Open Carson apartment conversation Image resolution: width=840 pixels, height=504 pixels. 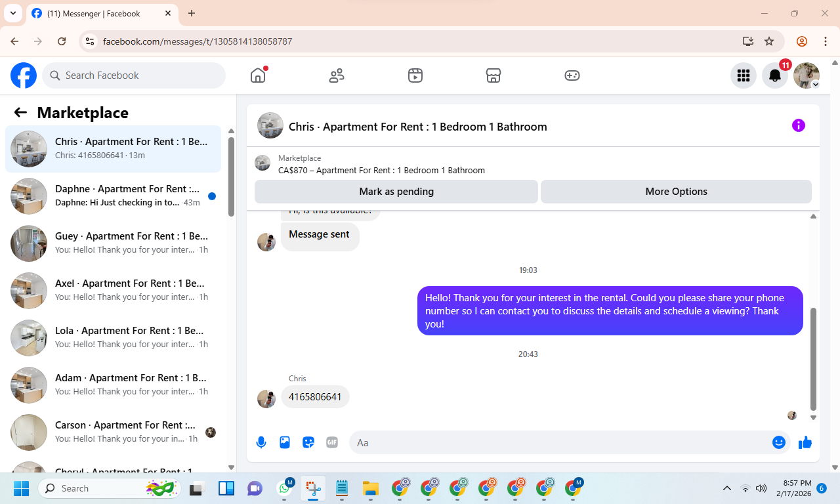113,432
